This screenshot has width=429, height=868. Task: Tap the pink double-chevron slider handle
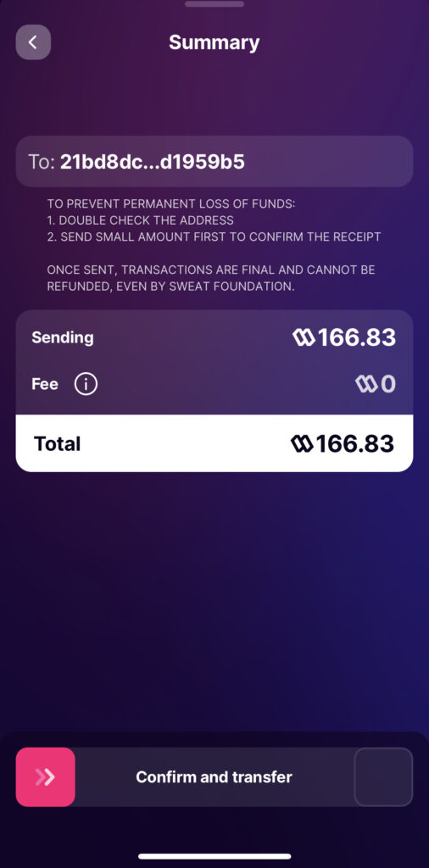[x=46, y=776]
